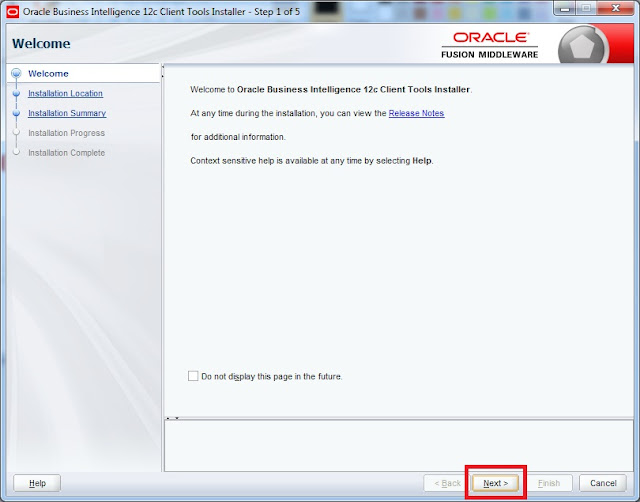Go to the Installation Location step

pyautogui.click(x=65, y=93)
